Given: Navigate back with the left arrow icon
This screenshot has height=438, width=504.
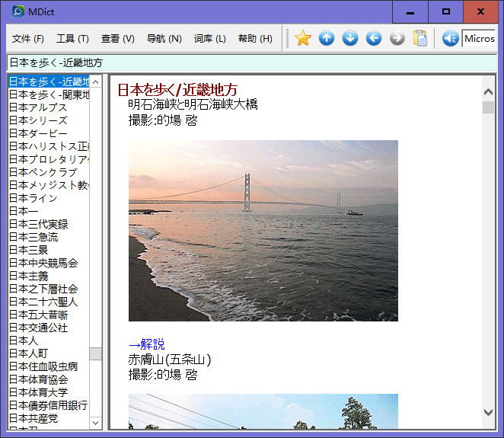Looking at the screenshot, I should tap(374, 38).
